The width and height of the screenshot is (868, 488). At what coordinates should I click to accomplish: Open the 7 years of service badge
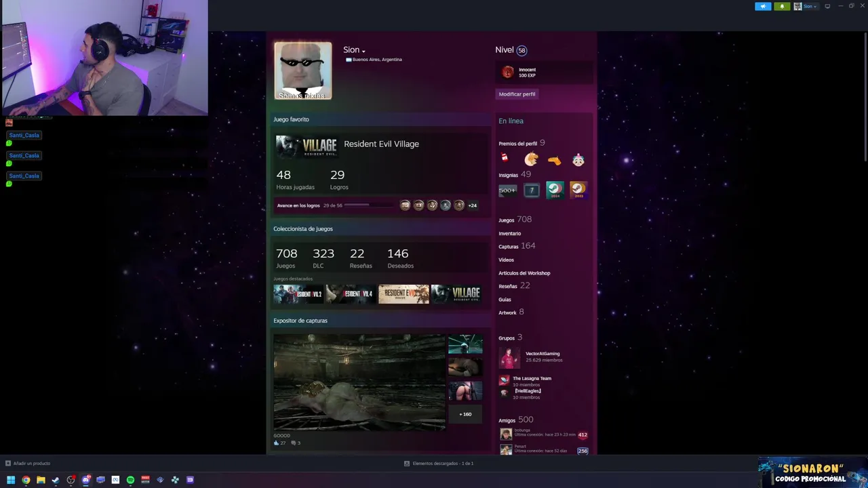click(532, 190)
